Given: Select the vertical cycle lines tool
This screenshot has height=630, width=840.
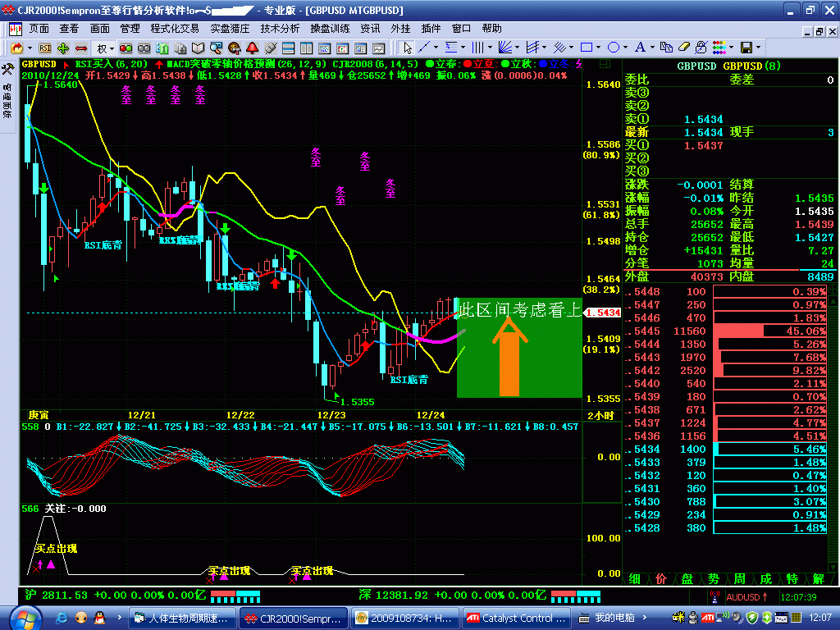Looking at the screenshot, I should (478, 48).
